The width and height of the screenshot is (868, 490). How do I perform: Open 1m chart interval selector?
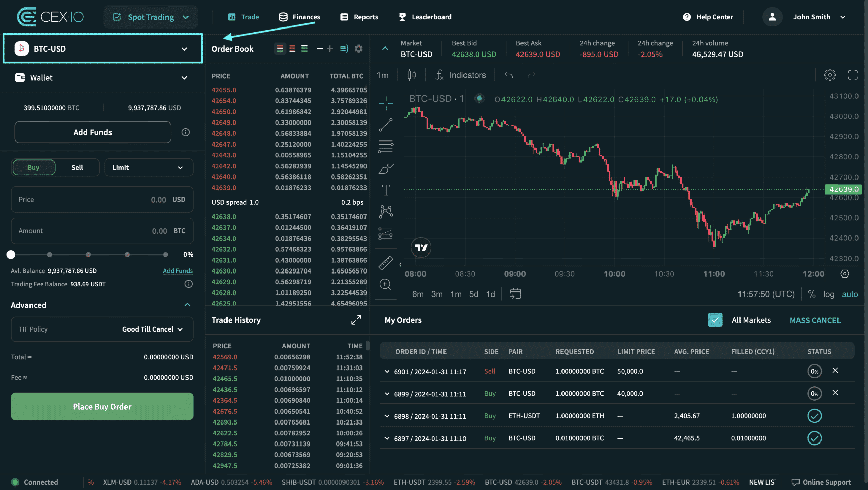[382, 75]
